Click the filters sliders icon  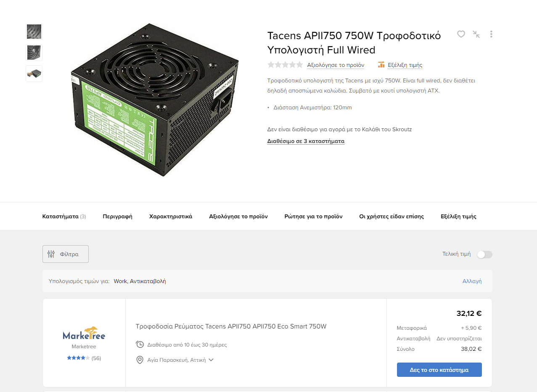(x=51, y=254)
